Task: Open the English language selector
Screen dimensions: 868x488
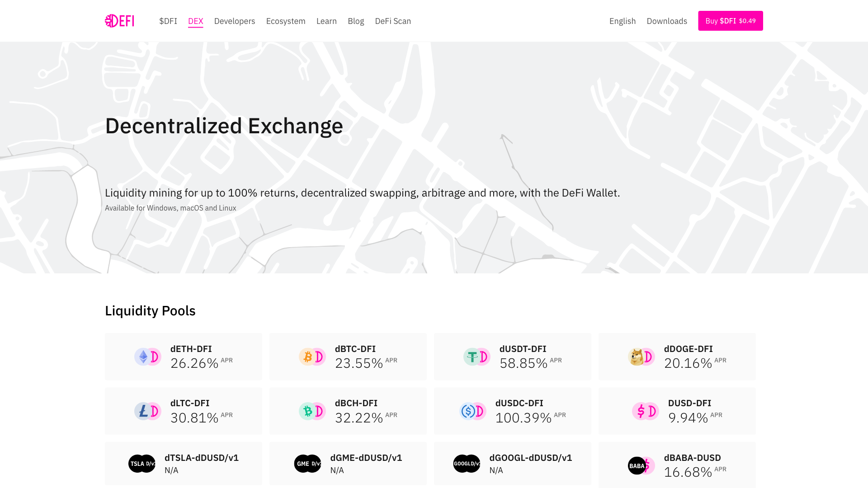Action: (x=623, y=21)
